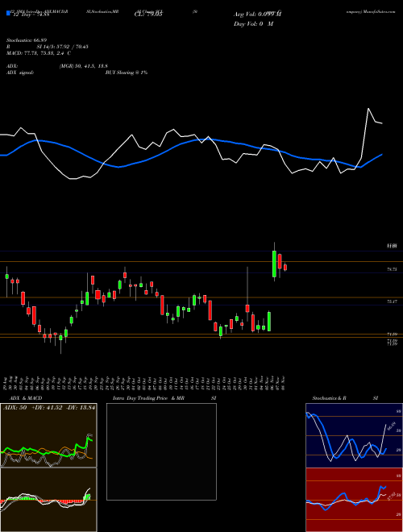Click the last small red candlestick

[x=285, y=268]
